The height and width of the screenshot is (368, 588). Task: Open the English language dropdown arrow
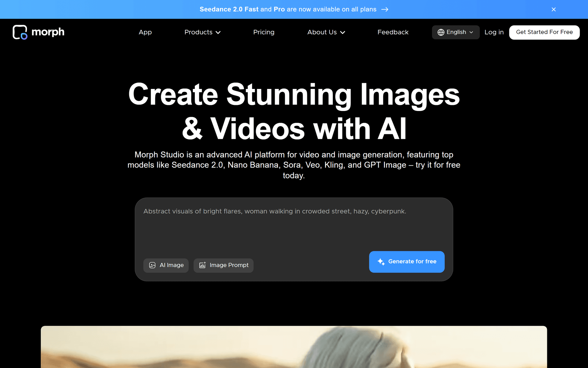(471, 32)
